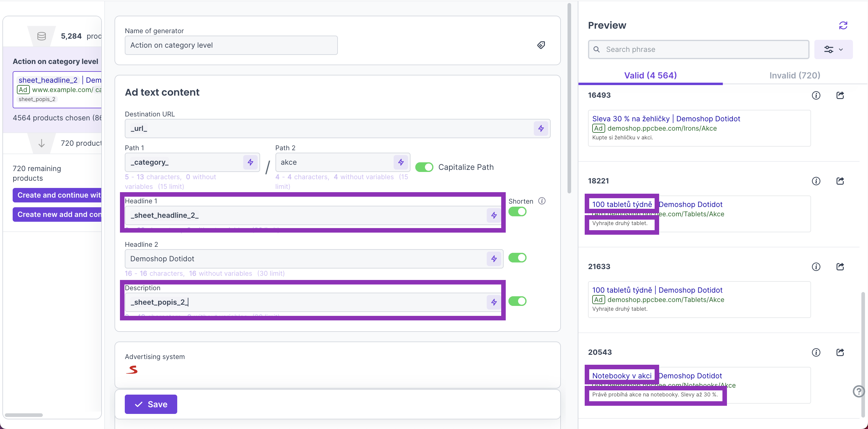Click the tag icon beside generator name
The height and width of the screenshot is (429, 868).
click(541, 45)
